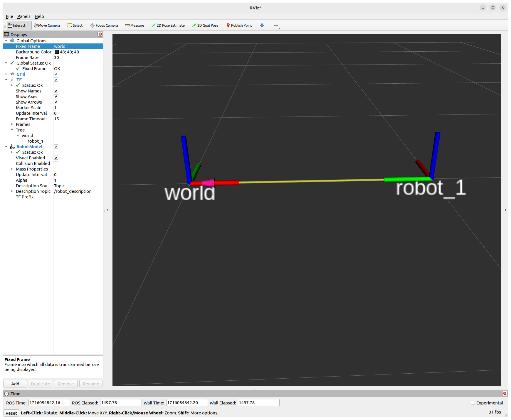Image resolution: width=511 pixels, height=420 pixels.
Task: Click the RobotModel display icon
Action: (x=12, y=146)
